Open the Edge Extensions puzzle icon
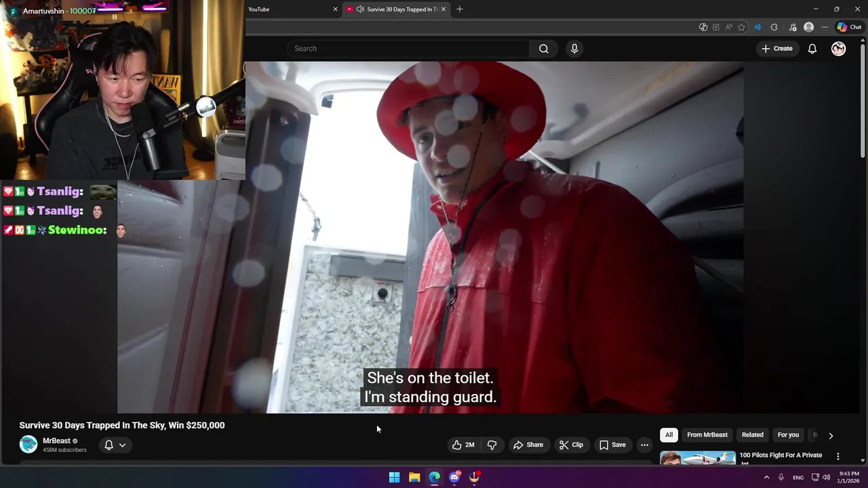Viewport: 868px width, 488px height. tap(774, 27)
